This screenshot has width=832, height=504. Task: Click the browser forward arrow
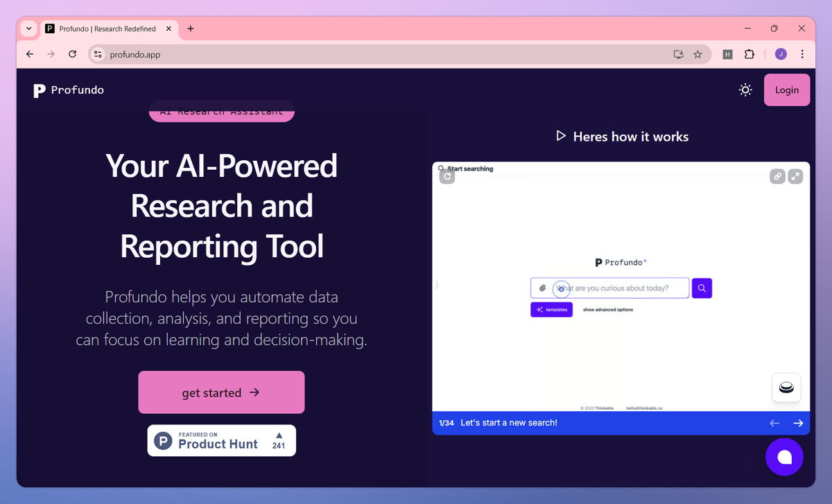point(51,54)
